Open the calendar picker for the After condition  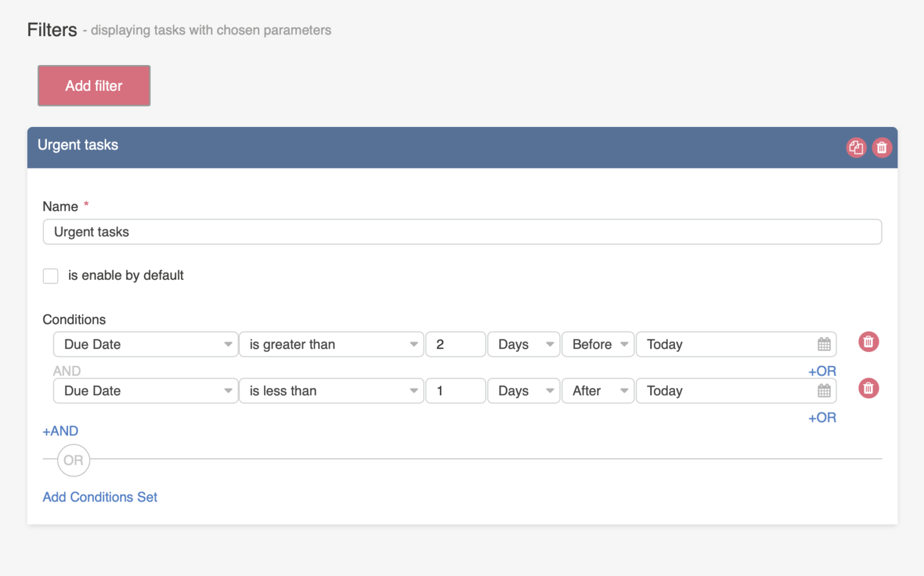(823, 390)
